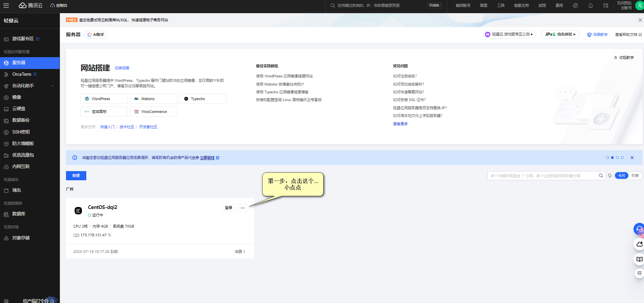
Task: Click the cloud shell window icon
Action: coord(606,5)
